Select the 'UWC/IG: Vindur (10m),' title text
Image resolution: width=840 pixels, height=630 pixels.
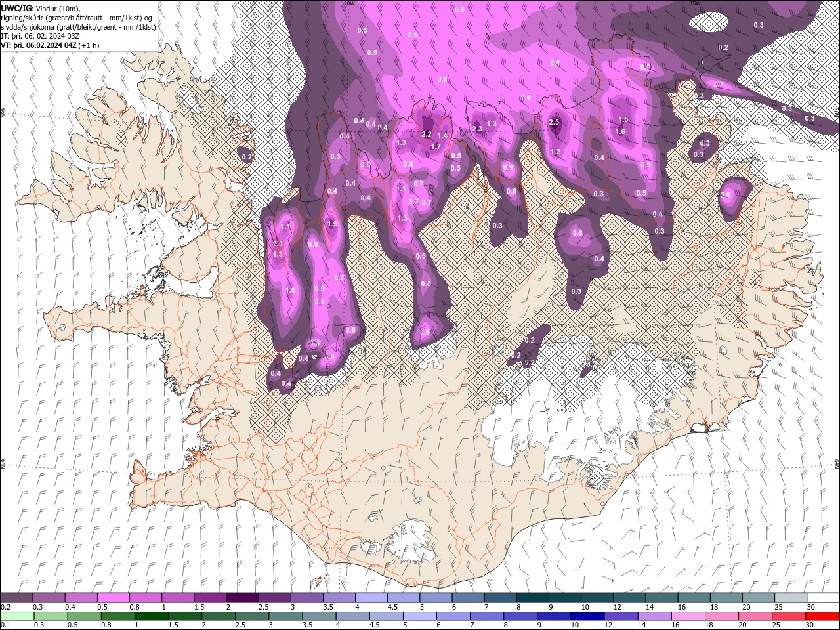(x=41, y=8)
